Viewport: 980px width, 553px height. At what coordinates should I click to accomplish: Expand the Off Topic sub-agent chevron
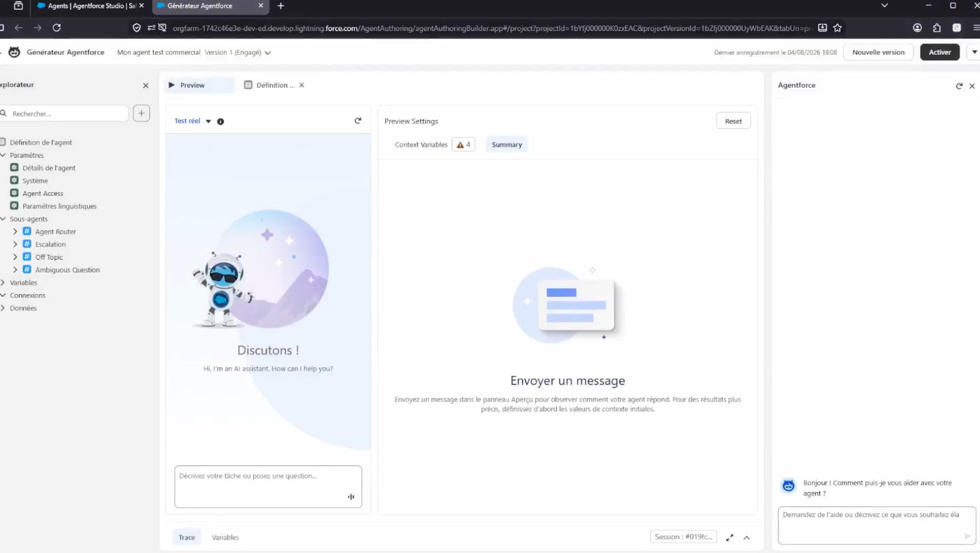click(x=15, y=257)
